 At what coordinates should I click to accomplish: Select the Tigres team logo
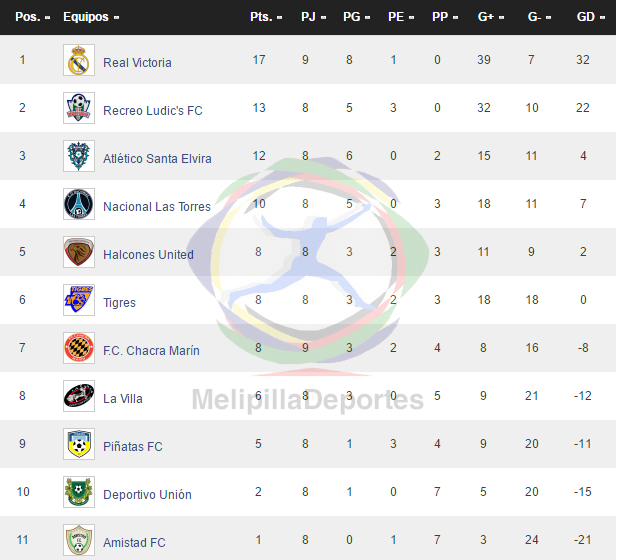(79, 300)
